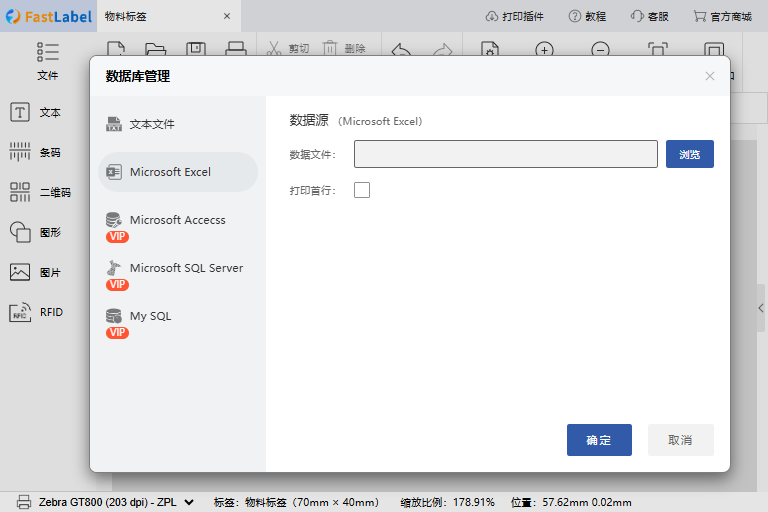Viewport: 768px width, 512px height.
Task: Click the zoom out minus icon
Action: [x=600, y=49]
